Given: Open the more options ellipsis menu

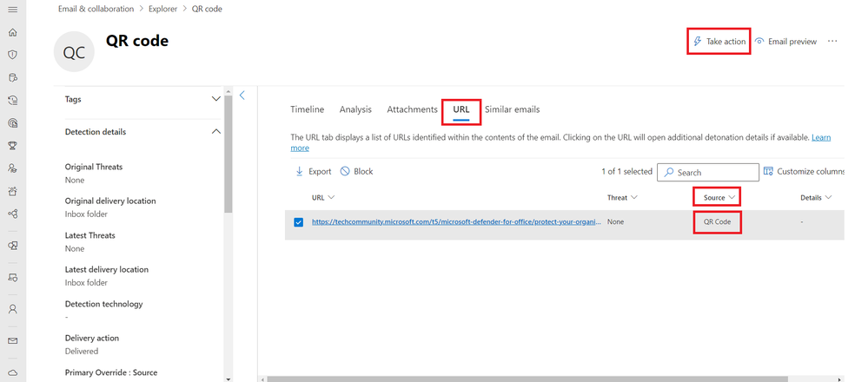Looking at the screenshot, I should (832, 42).
